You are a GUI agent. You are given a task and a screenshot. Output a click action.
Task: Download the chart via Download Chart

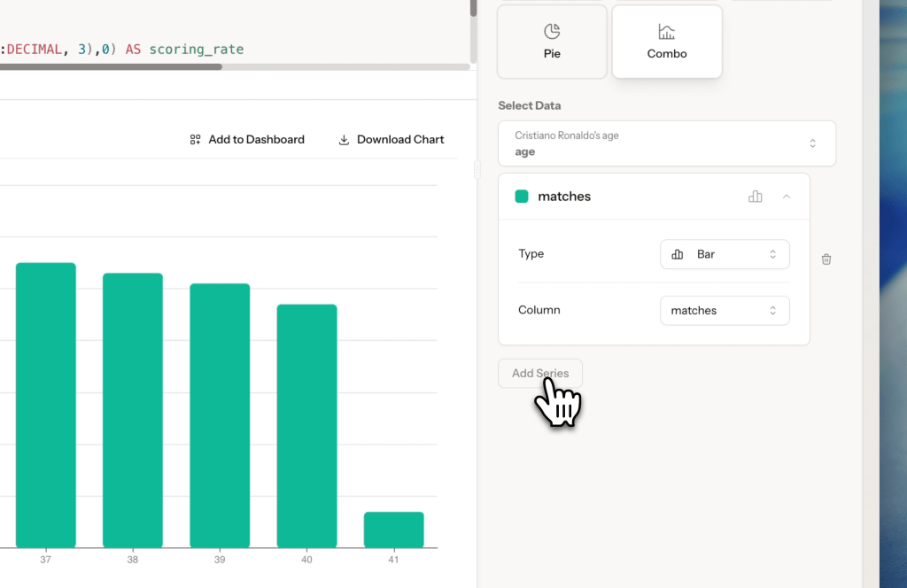[x=391, y=139]
